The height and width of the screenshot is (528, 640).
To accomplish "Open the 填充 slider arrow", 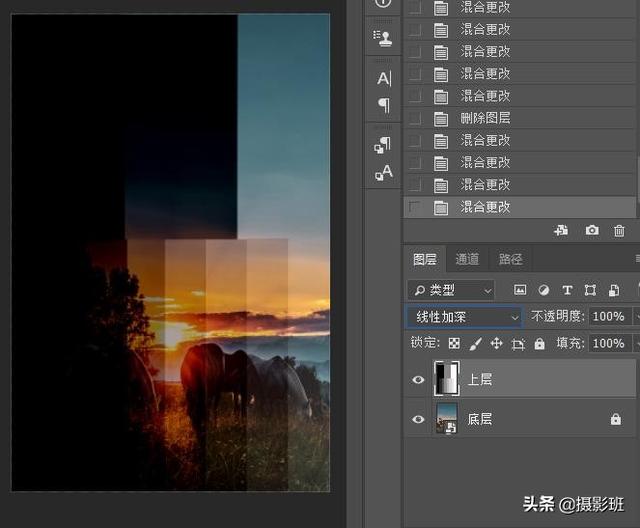I will pyautogui.click(x=636, y=344).
